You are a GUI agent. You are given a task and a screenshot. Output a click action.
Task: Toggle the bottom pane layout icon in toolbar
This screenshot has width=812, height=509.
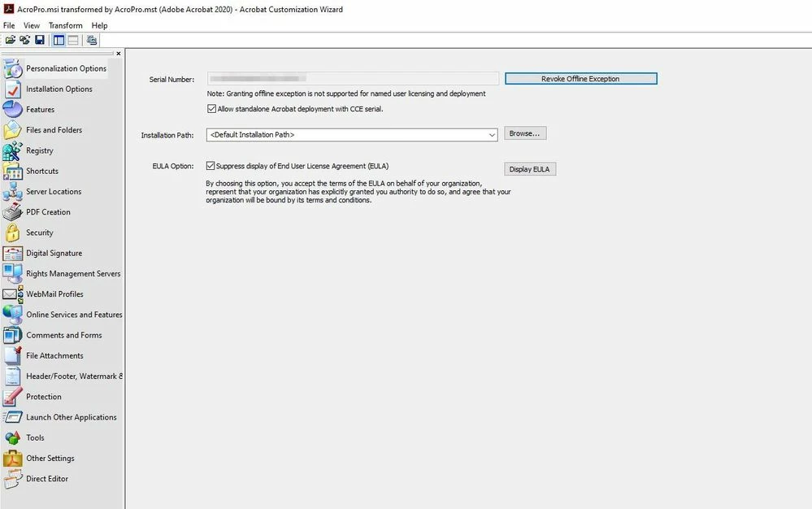click(x=73, y=40)
